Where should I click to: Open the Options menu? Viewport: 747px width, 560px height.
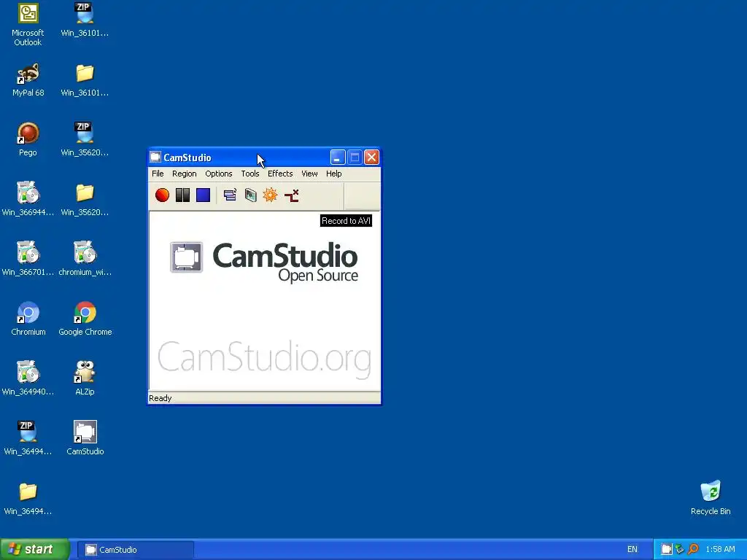219,174
